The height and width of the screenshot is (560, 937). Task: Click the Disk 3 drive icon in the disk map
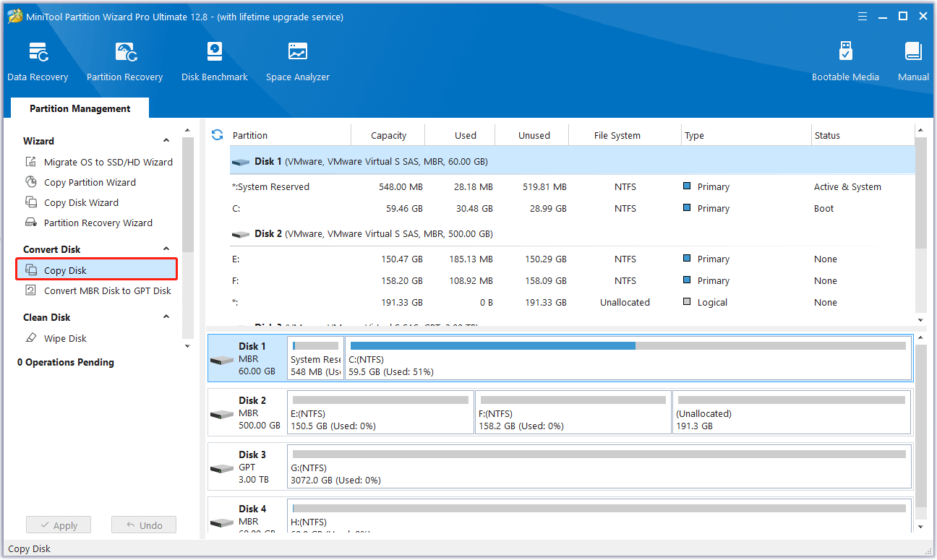click(222, 468)
